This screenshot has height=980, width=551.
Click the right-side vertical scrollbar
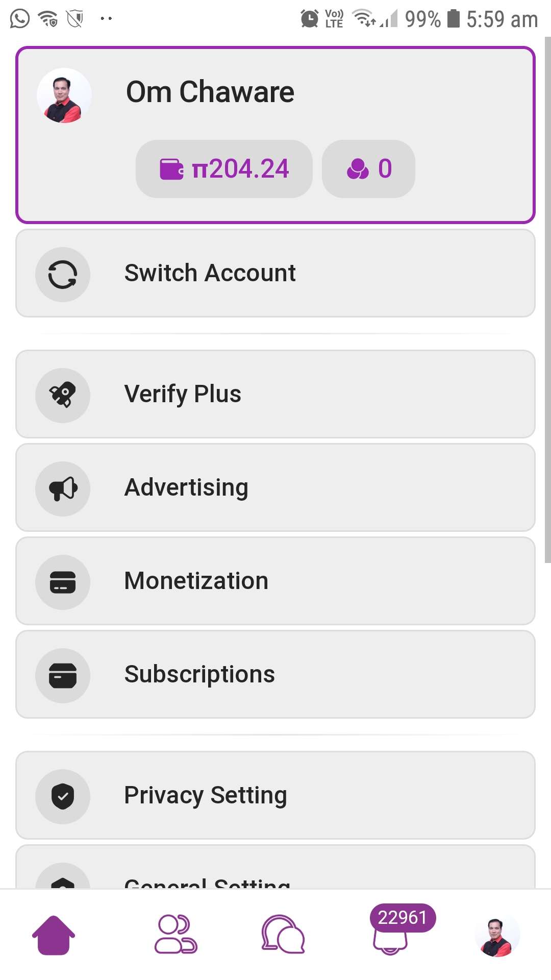click(548, 300)
